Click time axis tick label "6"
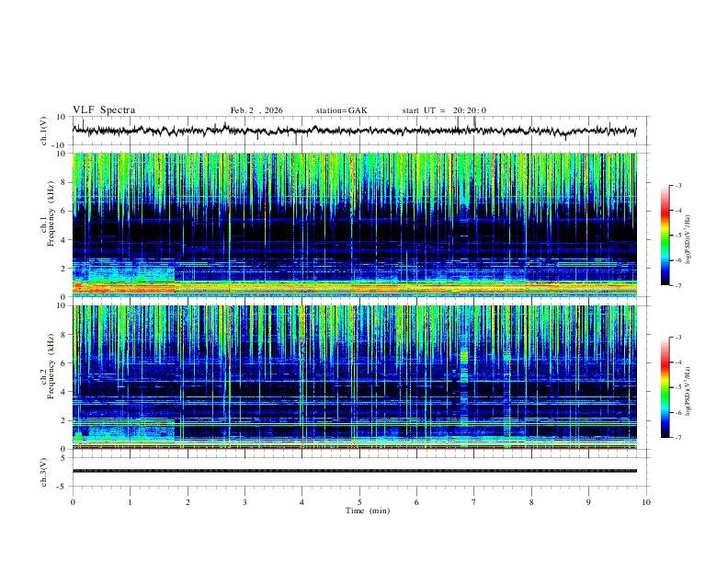 click(416, 502)
